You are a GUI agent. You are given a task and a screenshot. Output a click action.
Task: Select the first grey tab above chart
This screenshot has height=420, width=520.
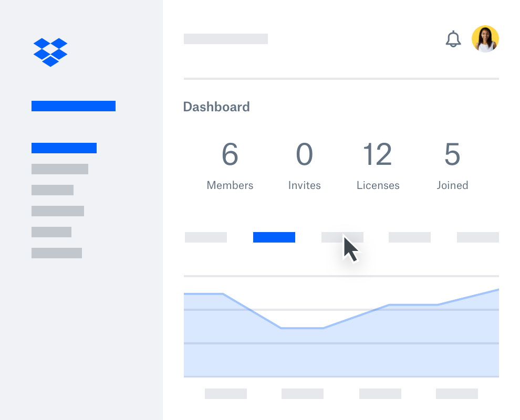[x=205, y=237]
